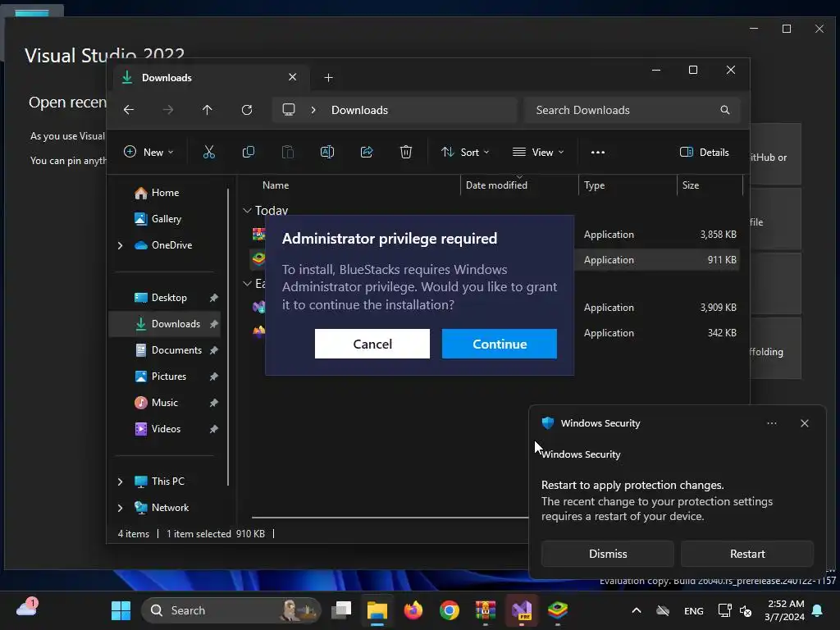840x630 pixels.
Task: Sort by the Name column header
Action: pos(276,185)
